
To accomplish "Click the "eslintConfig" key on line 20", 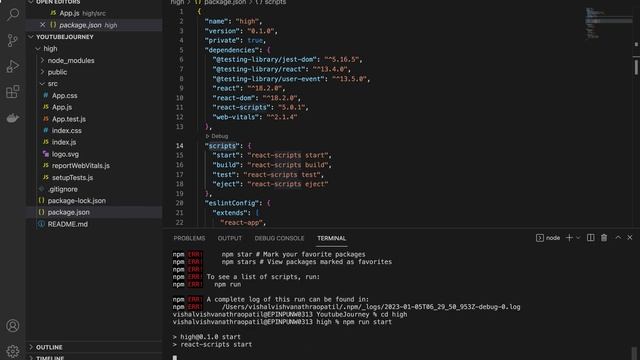I will (x=232, y=203).
